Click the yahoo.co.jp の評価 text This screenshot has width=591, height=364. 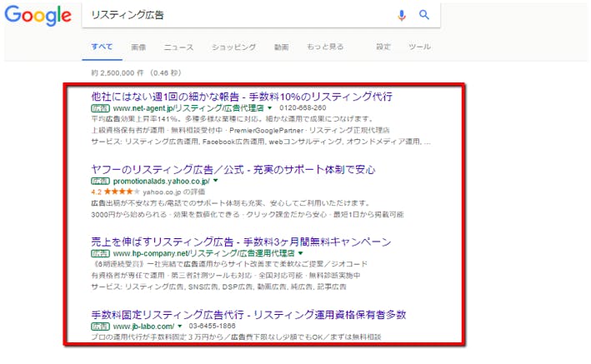(173, 192)
